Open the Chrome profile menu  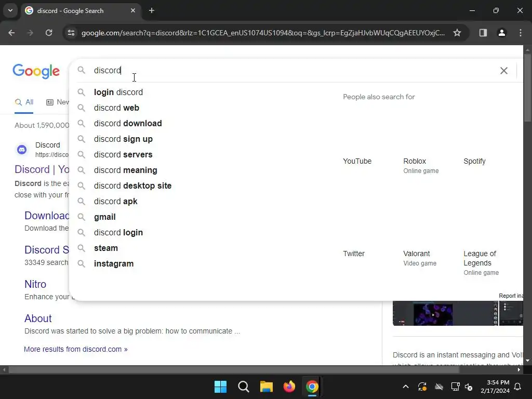point(502,33)
